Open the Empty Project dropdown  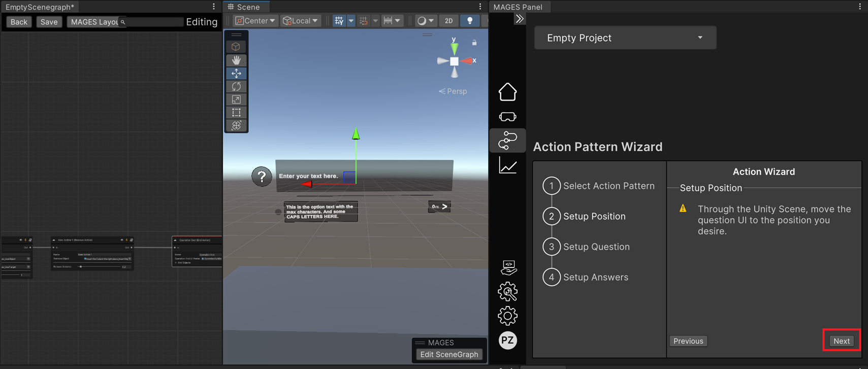pyautogui.click(x=625, y=38)
